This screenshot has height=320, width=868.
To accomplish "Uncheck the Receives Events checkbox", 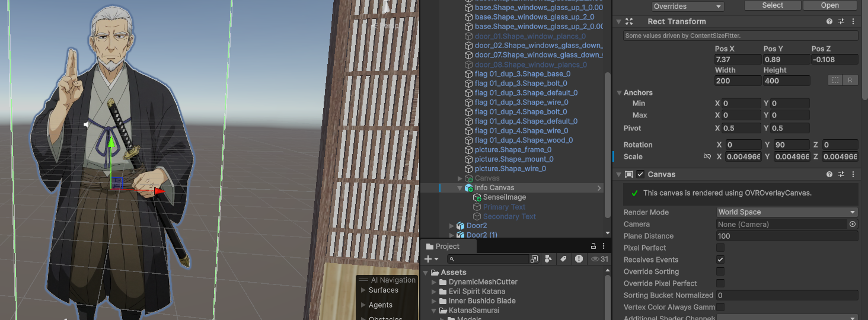I will coord(720,260).
